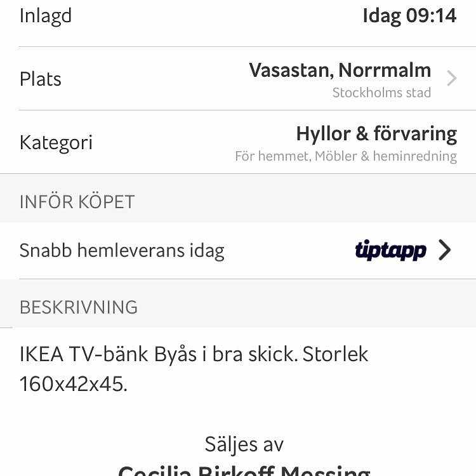476x476 pixels.
Task: Click the 160x42x45 dimensions text
Action: pyautogui.click(x=73, y=384)
